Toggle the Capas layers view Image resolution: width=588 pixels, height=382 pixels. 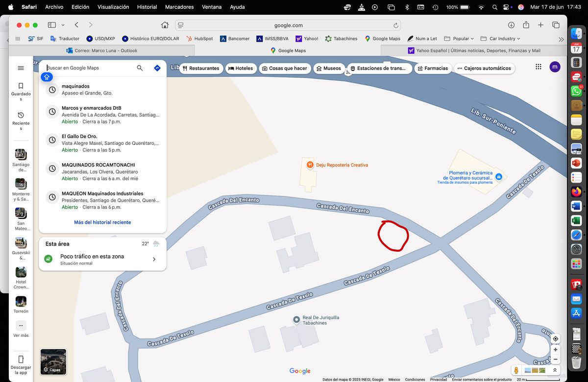[x=53, y=361]
